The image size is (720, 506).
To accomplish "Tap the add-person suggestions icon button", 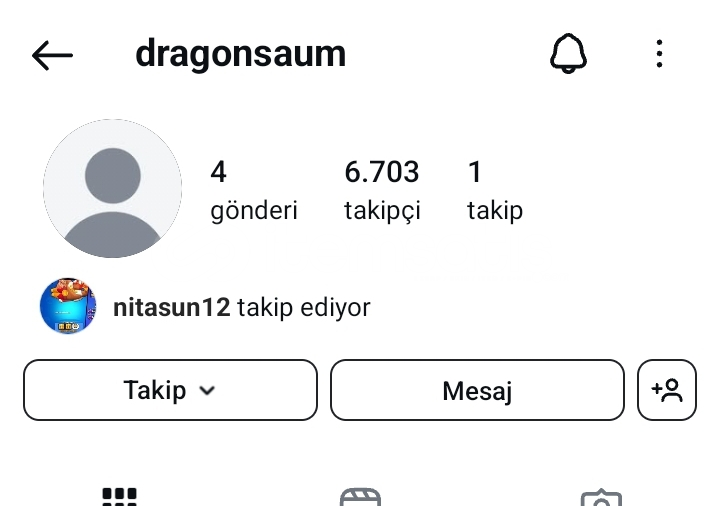I will pyautogui.click(x=667, y=390).
